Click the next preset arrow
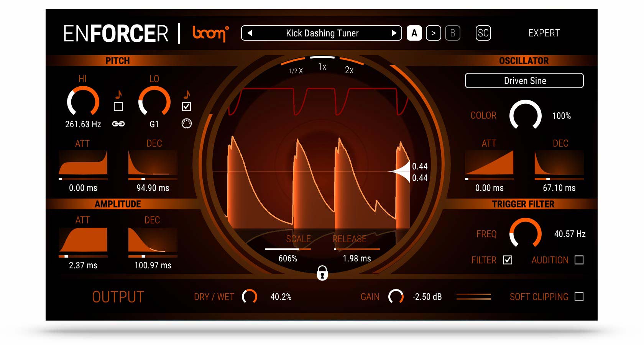644x345 pixels. [x=394, y=33]
